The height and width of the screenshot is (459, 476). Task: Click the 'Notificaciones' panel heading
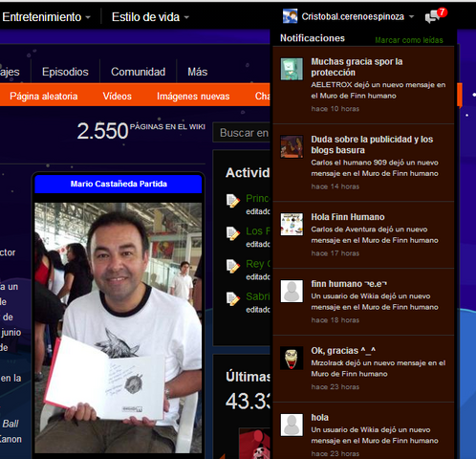click(313, 38)
